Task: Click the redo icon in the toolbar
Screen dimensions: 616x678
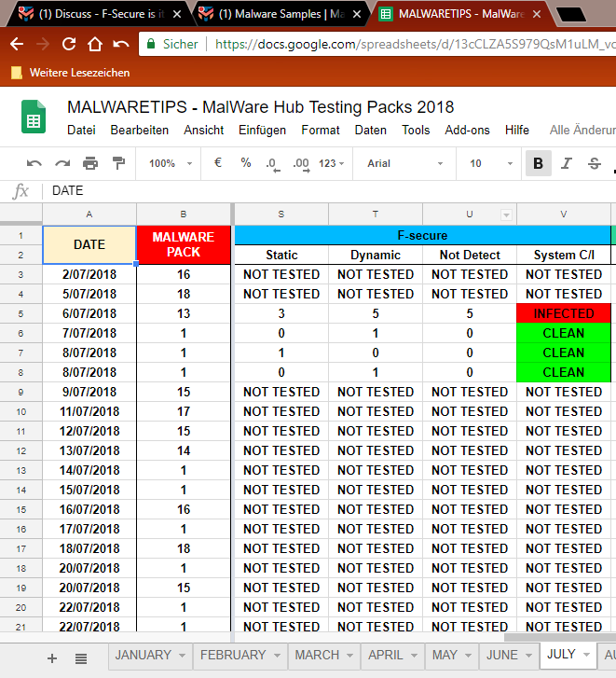Action: click(62, 163)
